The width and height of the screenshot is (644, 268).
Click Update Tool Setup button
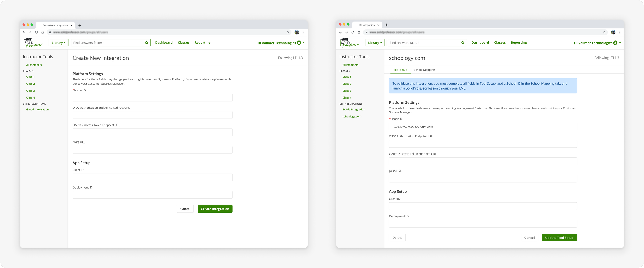click(559, 238)
